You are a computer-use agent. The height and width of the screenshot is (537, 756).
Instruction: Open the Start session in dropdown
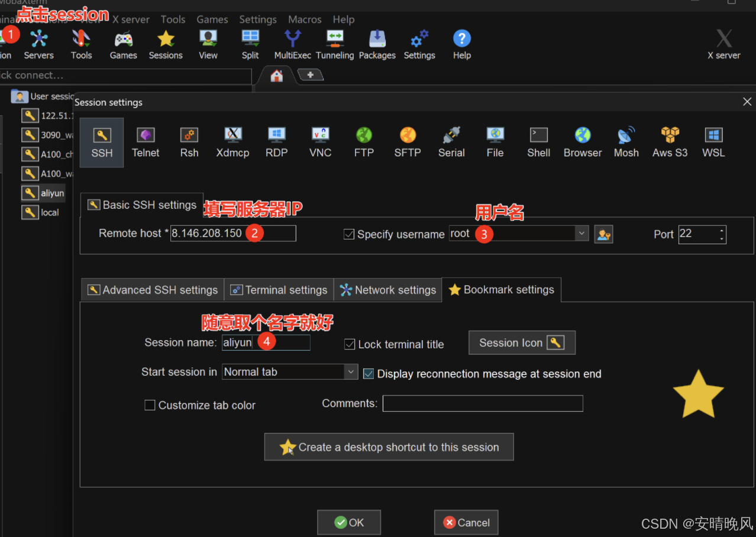[290, 372]
